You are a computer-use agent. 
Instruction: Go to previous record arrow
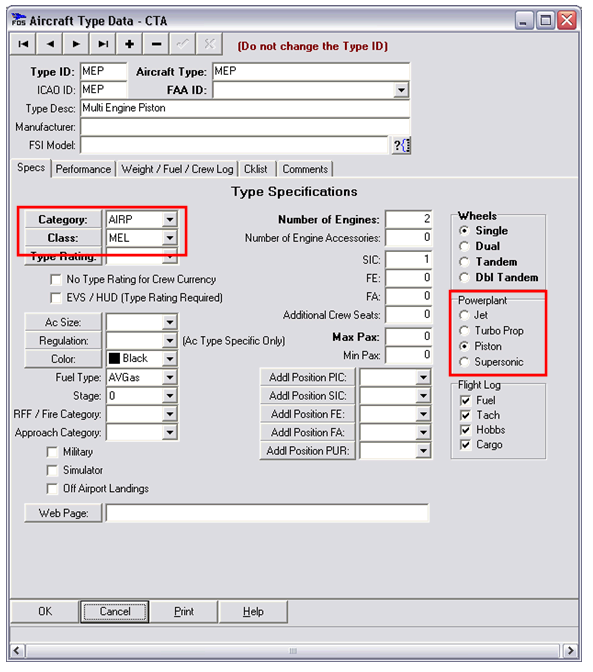tap(50, 44)
